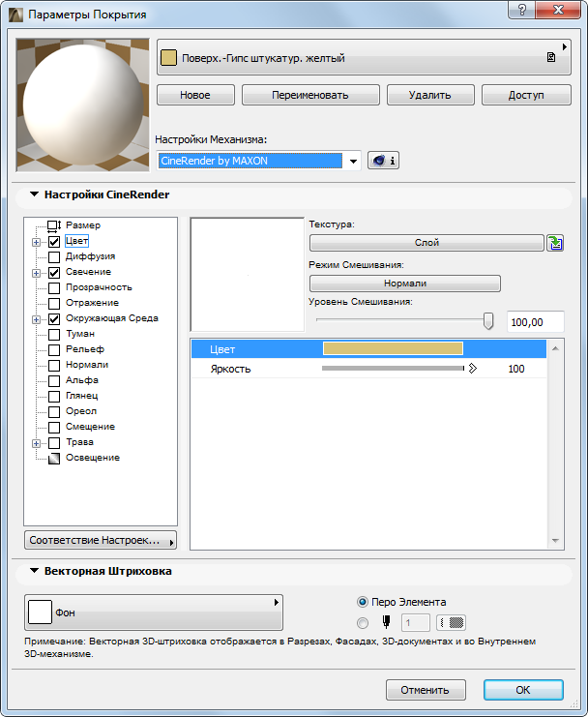Expand the Цвет tree node
Screen dimensions: 588x717
pos(36,242)
